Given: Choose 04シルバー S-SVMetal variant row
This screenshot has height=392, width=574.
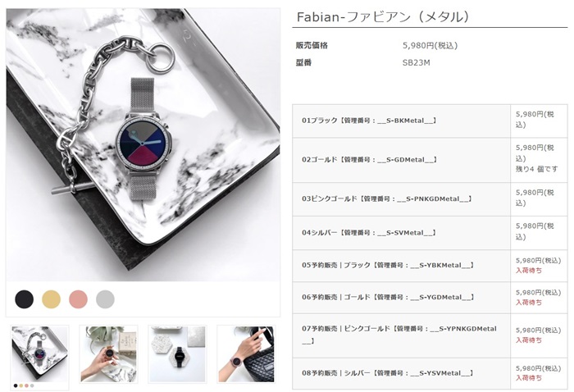Looking at the screenshot, I should (430, 233).
